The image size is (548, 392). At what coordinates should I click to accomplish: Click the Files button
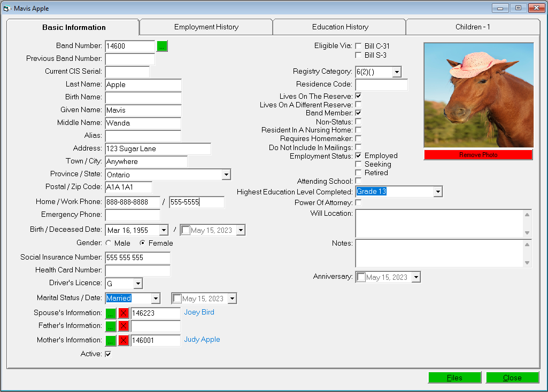click(x=454, y=378)
